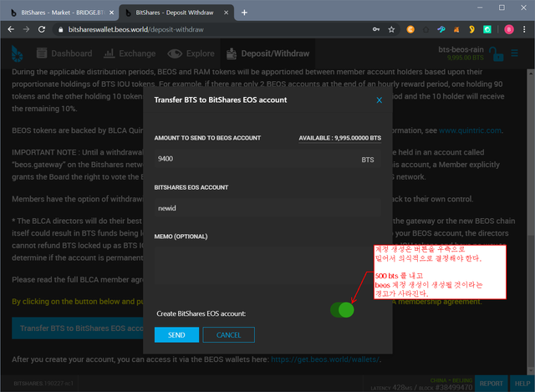Click the saved password key icon

click(376, 30)
